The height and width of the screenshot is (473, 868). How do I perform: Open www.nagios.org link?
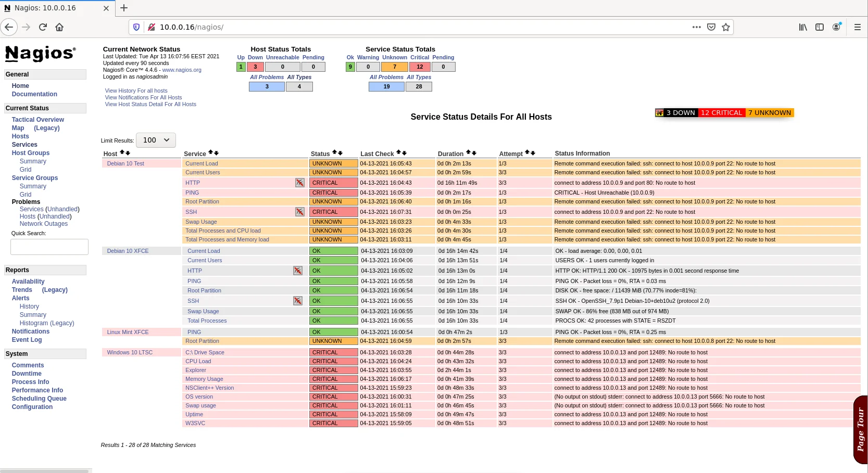point(182,70)
